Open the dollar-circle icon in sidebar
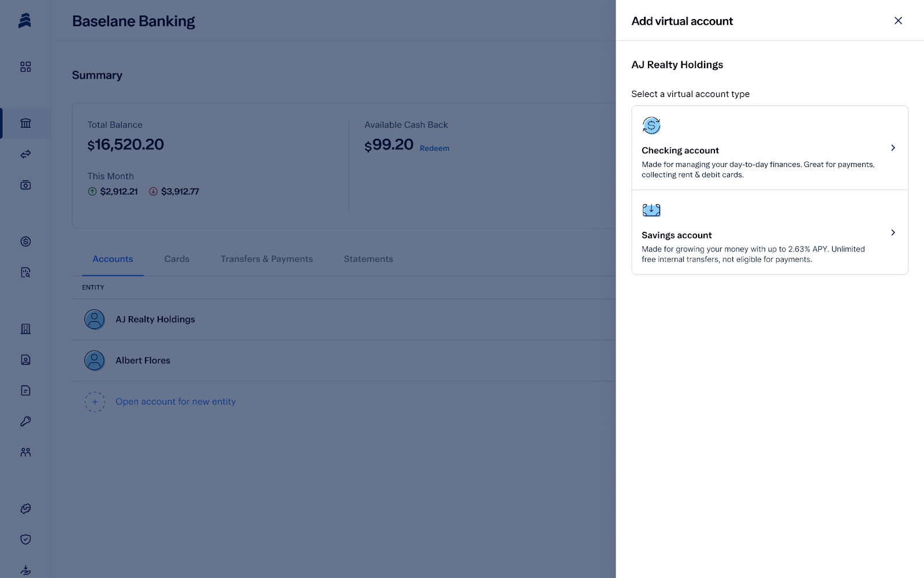Image resolution: width=924 pixels, height=578 pixels. pyautogui.click(x=25, y=242)
